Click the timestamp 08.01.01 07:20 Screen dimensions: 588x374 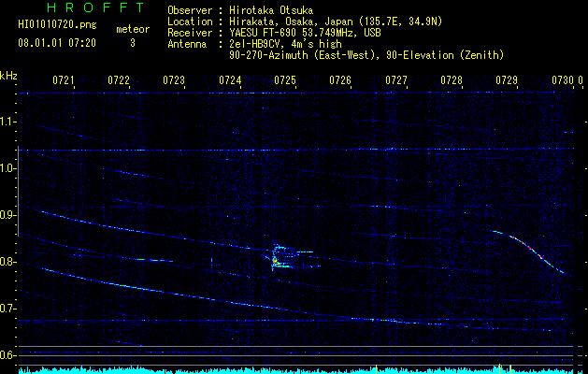tap(57, 43)
